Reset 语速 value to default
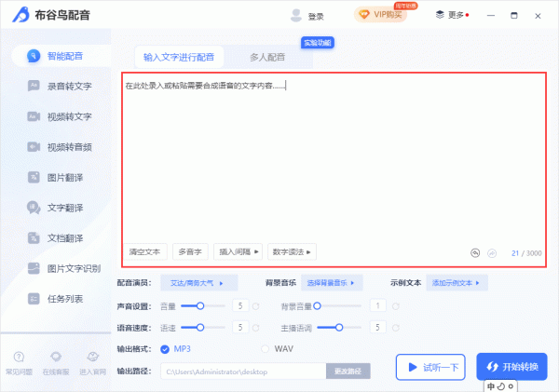 click(x=255, y=328)
